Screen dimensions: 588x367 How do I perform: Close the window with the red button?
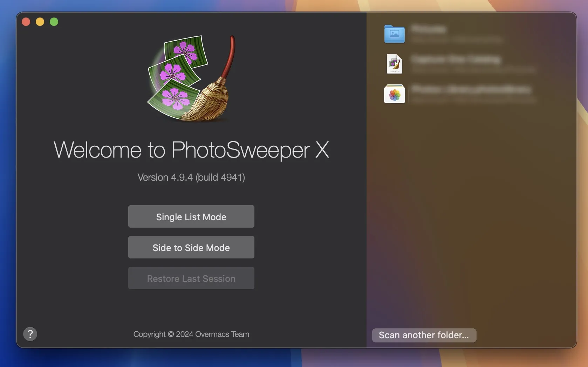26,22
